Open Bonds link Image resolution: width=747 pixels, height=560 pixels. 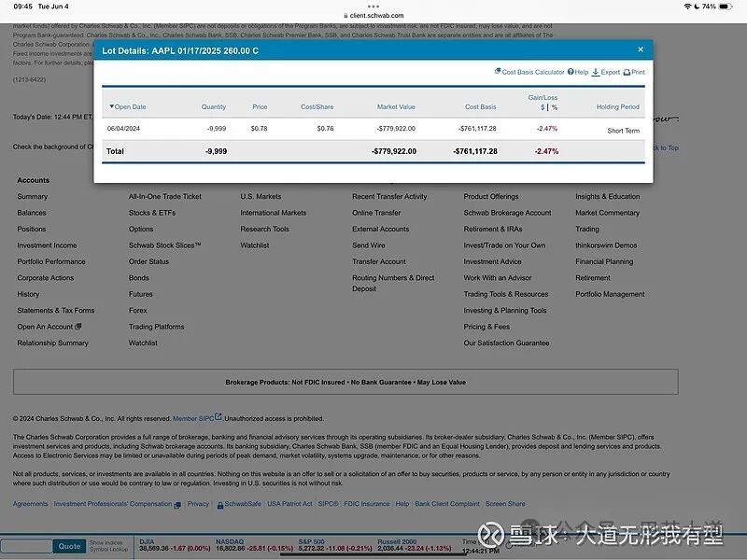pos(138,277)
